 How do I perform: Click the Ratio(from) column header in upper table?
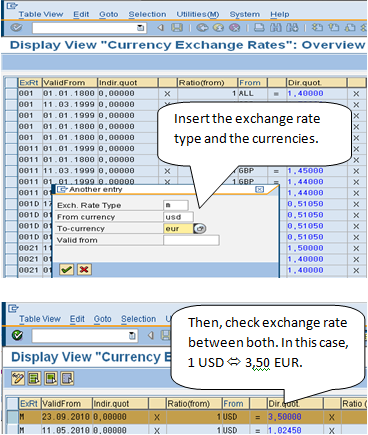[x=207, y=83]
